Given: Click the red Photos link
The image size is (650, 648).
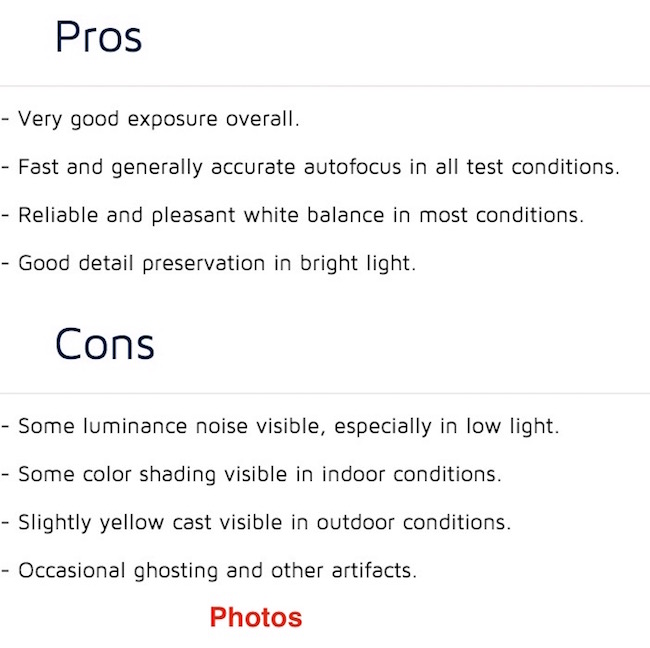Looking at the screenshot, I should (x=256, y=617).
